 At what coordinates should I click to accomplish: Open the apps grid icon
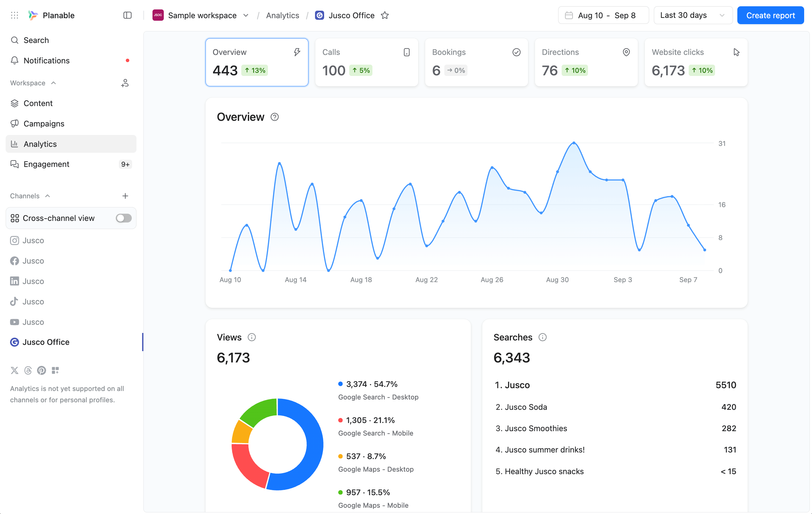14,15
